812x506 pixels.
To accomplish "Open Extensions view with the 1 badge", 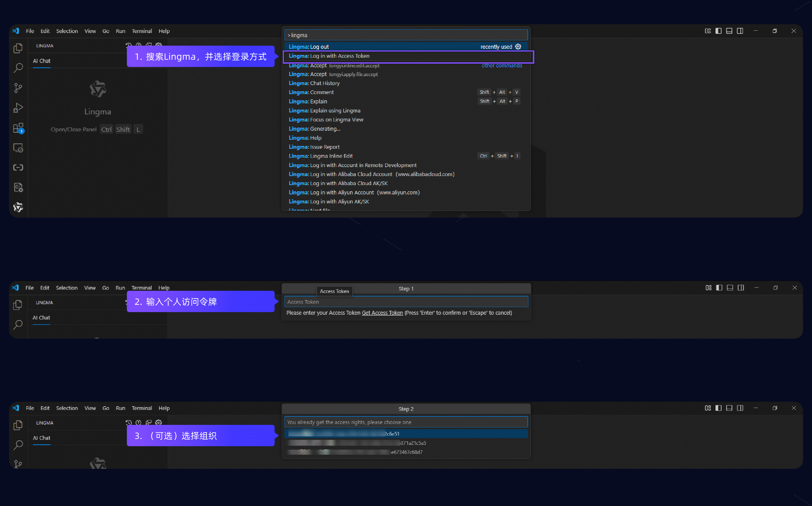I will (x=18, y=128).
